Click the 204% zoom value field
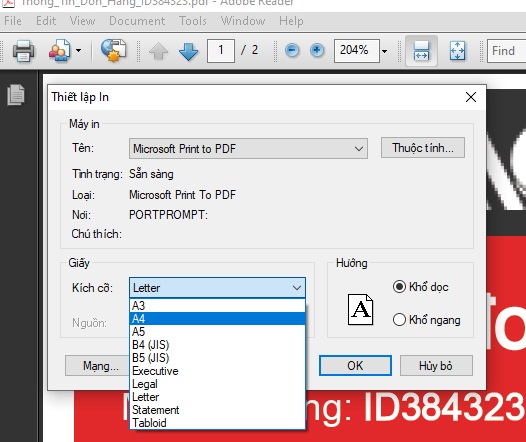This screenshot has height=442, width=526. (357, 51)
